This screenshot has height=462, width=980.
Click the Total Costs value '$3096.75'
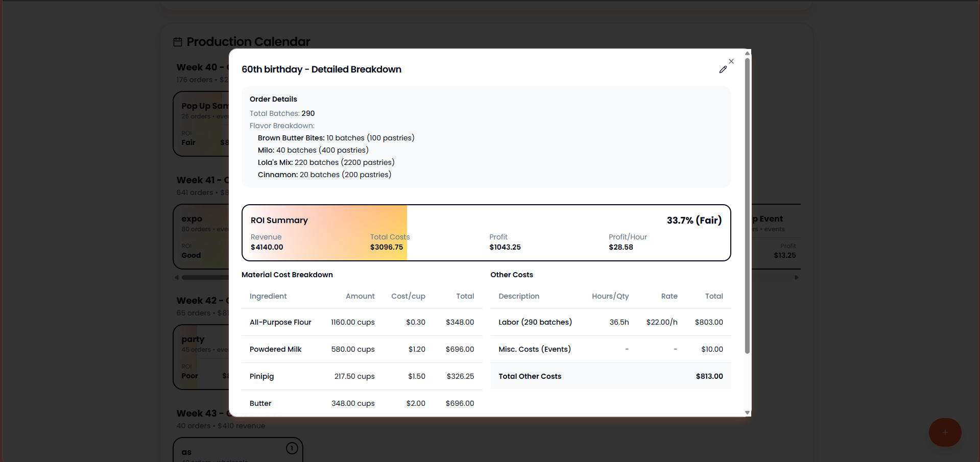(387, 247)
